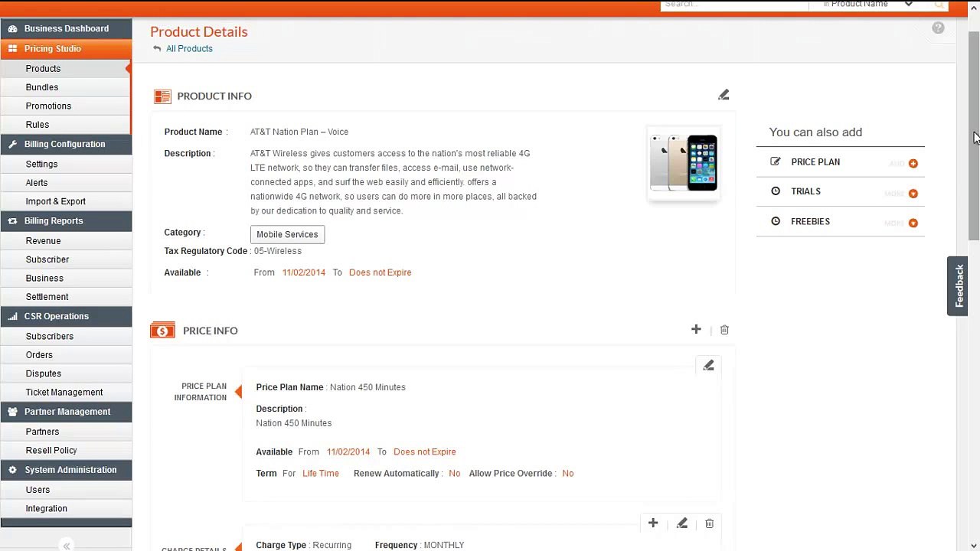The image size is (980, 551).
Task: Click the edit pencil icon for Product Info
Action: [x=724, y=95]
